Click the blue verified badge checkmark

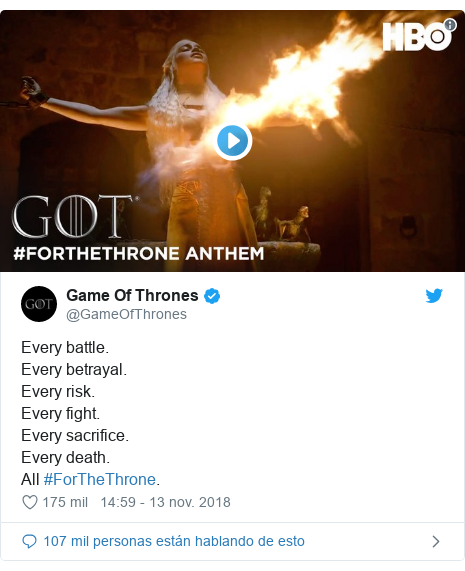point(212,296)
